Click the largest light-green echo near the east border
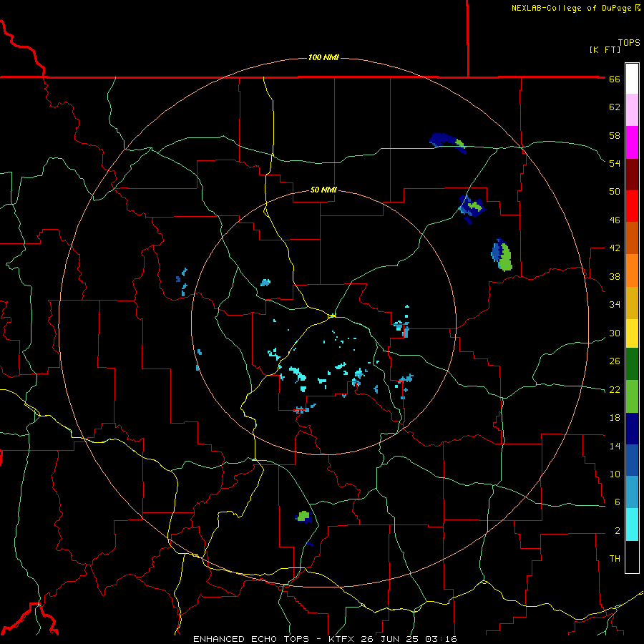644x644 pixels. [x=506, y=258]
